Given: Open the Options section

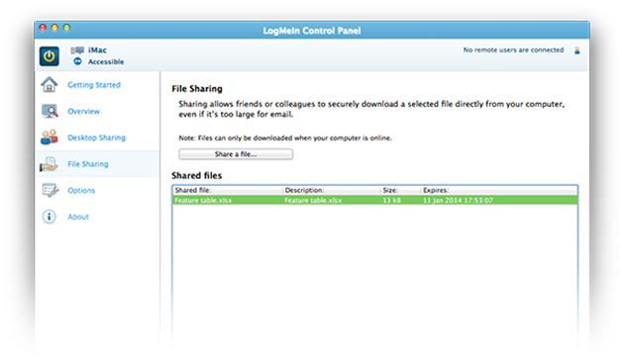Looking at the screenshot, I should click(81, 190).
